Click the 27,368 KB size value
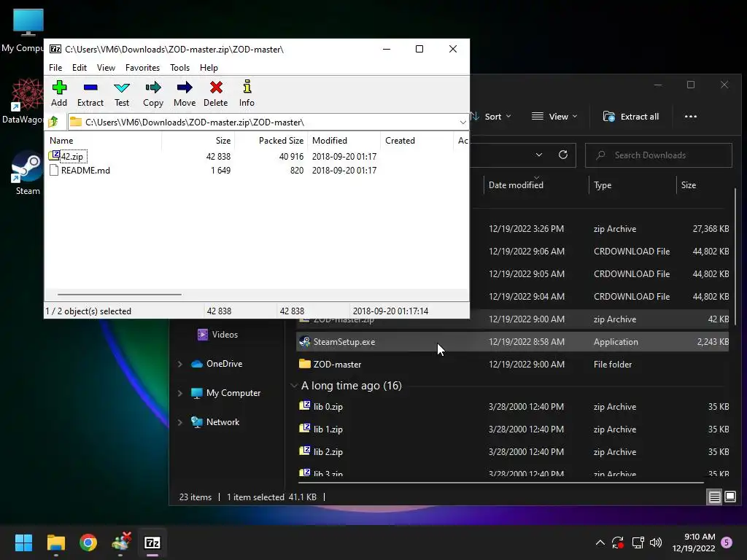The image size is (747, 560). pos(711,228)
